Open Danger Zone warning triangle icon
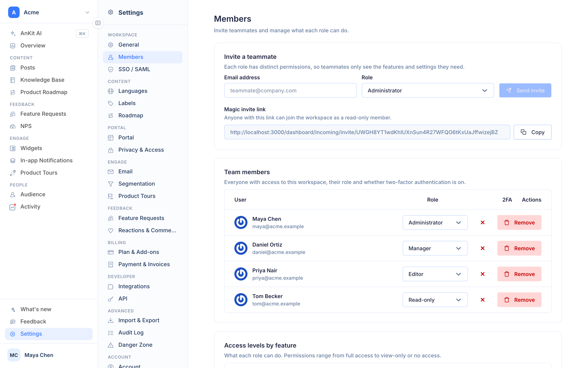Screen dimensions: 588x368 pyautogui.click(x=111, y=345)
